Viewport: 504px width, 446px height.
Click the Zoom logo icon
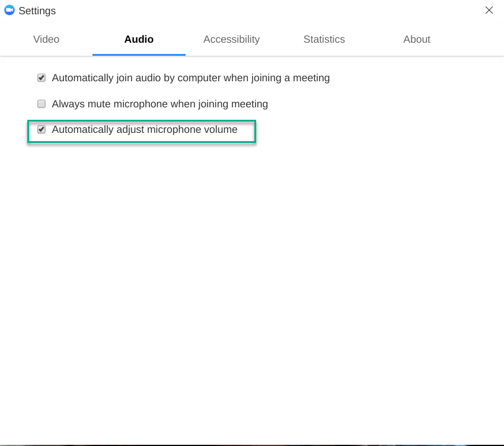tap(9, 10)
